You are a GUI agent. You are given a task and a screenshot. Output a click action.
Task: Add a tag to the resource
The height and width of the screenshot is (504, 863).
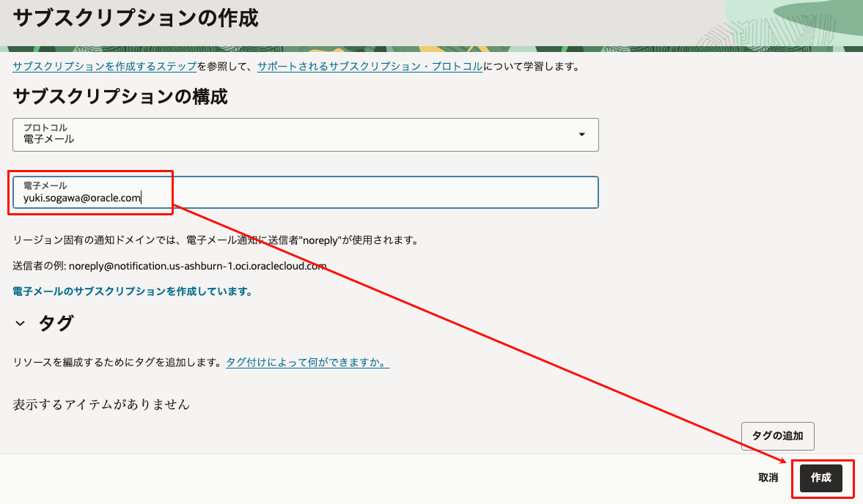[x=779, y=436]
